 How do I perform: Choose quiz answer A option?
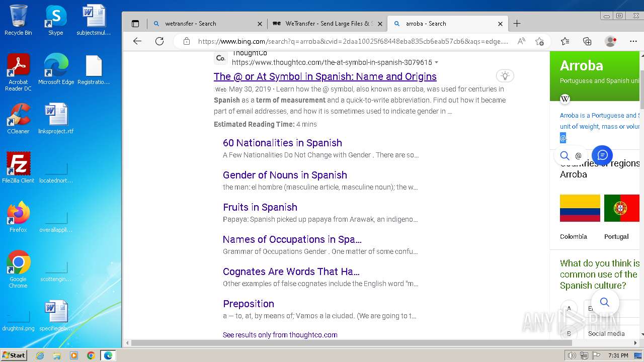pos(569,309)
